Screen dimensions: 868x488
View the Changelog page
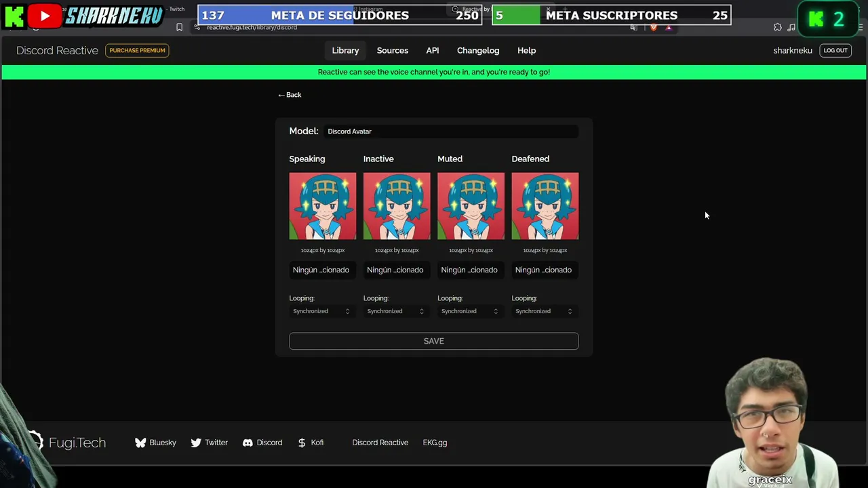pyautogui.click(x=478, y=50)
